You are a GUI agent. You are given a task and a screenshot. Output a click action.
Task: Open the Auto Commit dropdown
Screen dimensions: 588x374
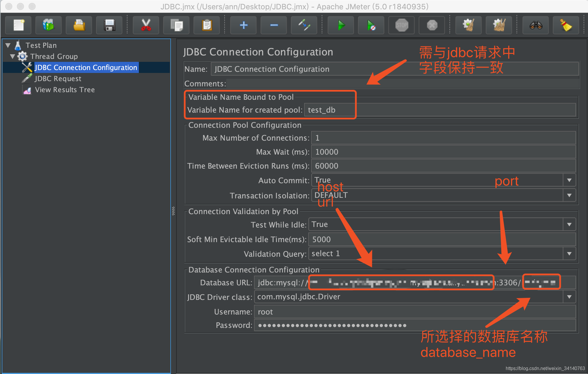point(569,180)
